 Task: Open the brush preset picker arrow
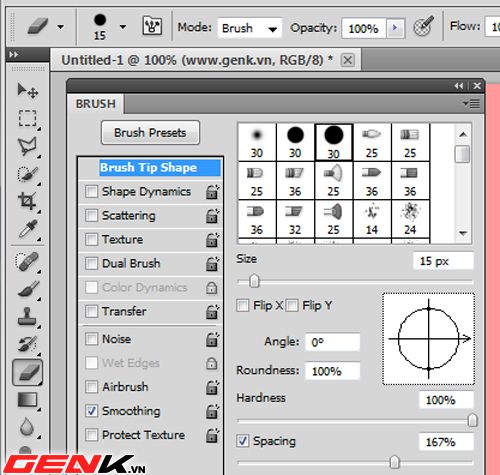tap(123, 27)
